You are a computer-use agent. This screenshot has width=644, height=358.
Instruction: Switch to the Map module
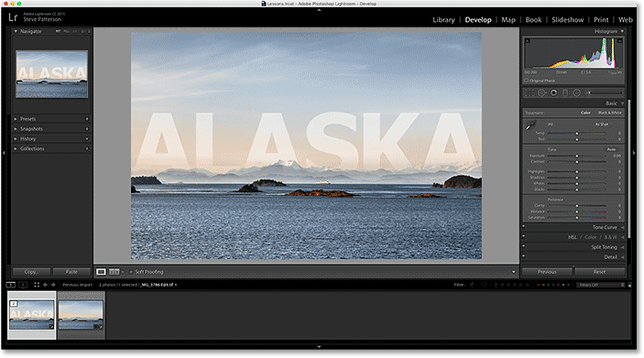pos(508,20)
